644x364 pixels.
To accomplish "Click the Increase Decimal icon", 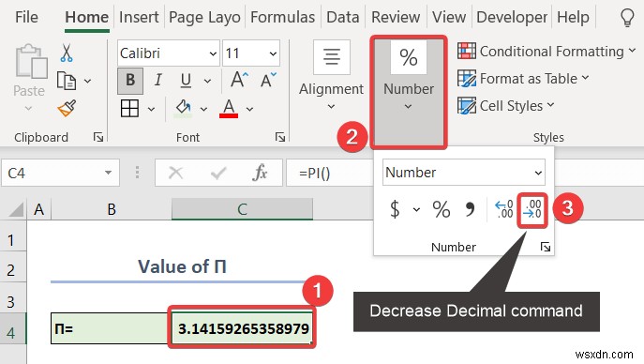I will pos(504,209).
